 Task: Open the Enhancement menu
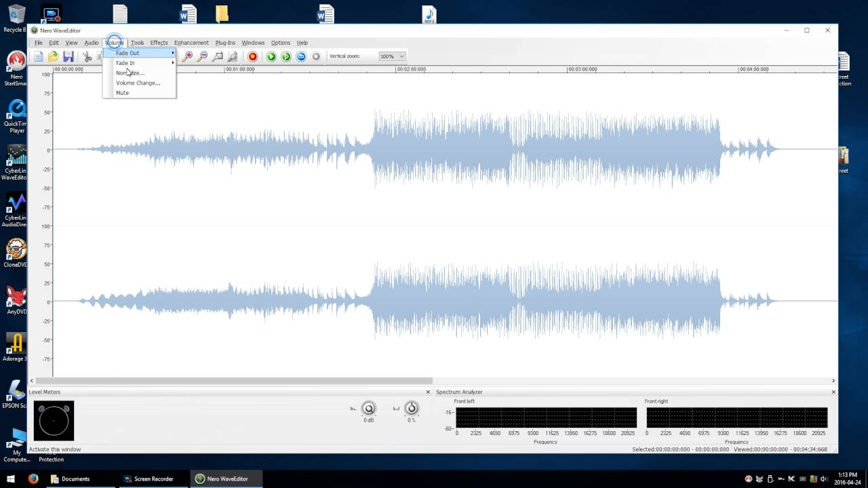click(191, 43)
